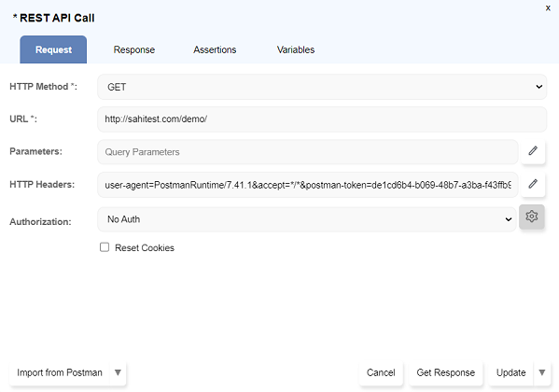559x392 pixels.
Task: Select the Request tab
Action: tap(53, 49)
